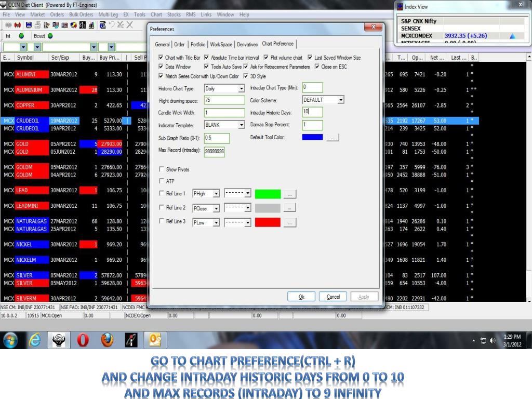Click the ODIN app taskbar icon

59,340
